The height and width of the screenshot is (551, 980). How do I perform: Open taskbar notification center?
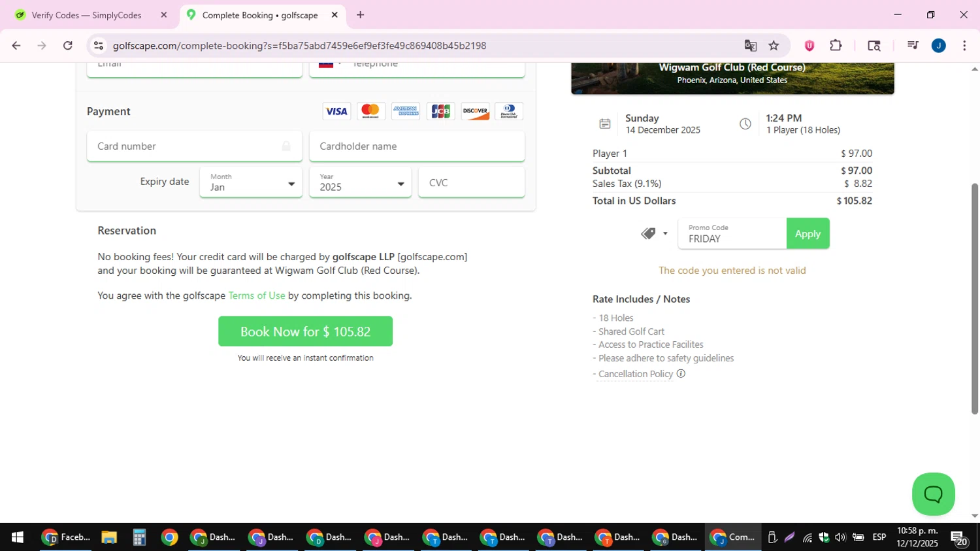(960, 538)
